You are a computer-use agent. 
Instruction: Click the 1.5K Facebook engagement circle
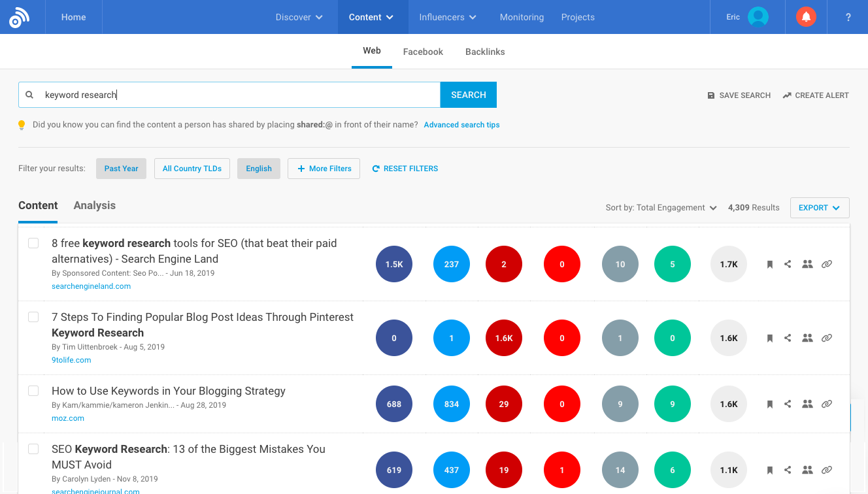click(x=394, y=265)
